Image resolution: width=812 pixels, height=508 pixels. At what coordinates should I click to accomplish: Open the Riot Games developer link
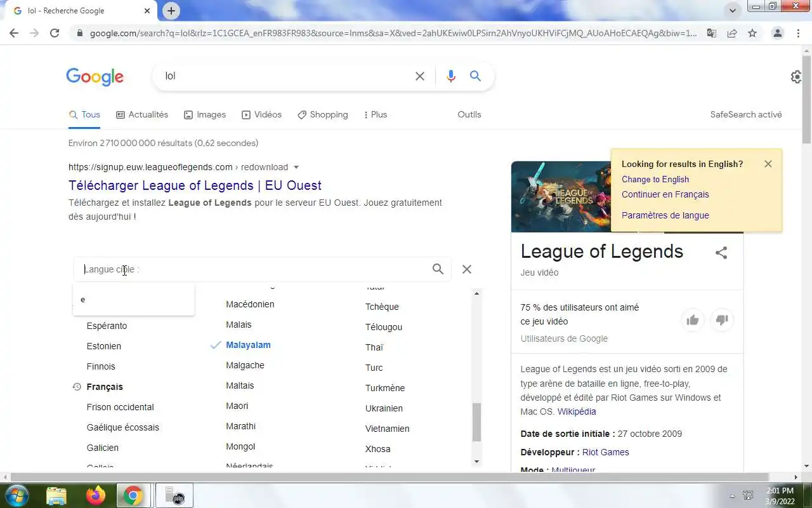pyautogui.click(x=606, y=453)
